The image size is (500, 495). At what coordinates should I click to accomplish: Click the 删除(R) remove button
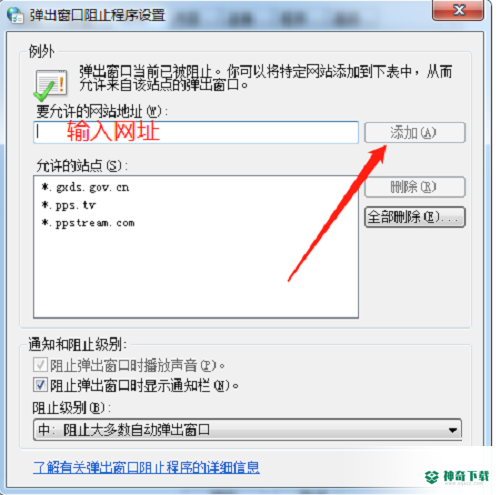(415, 187)
